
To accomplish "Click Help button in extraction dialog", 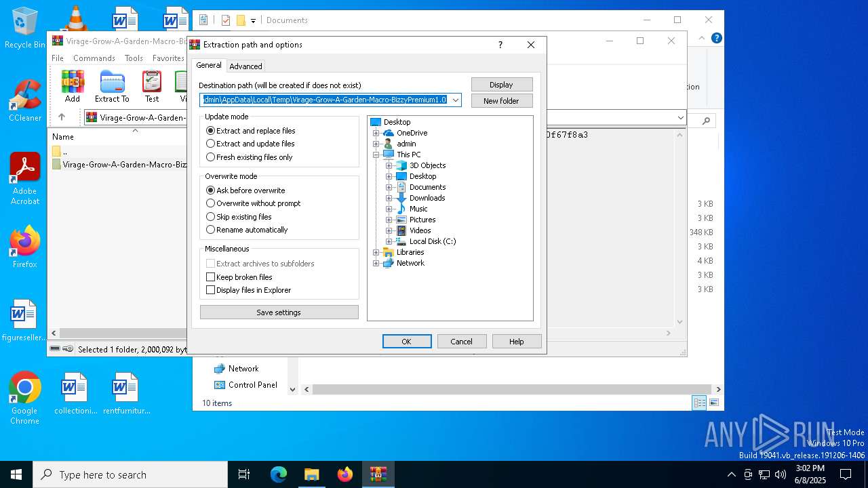I will click(517, 342).
